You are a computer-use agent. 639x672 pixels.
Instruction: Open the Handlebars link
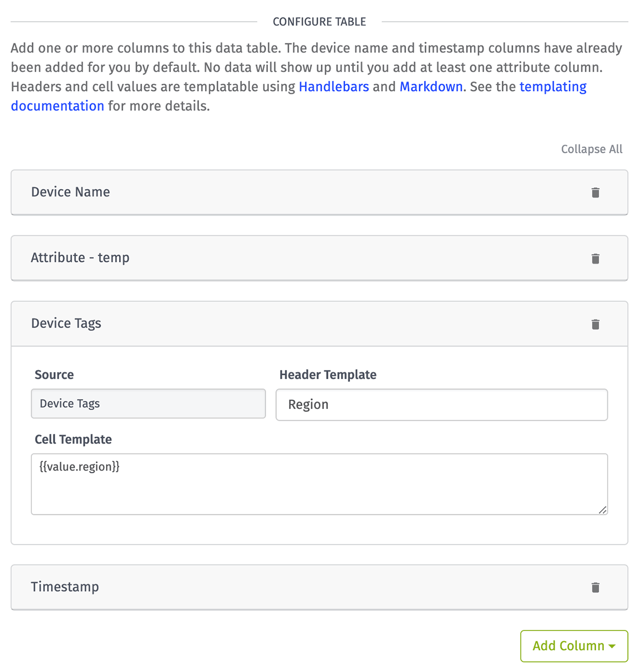pyautogui.click(x=334, y=87)
